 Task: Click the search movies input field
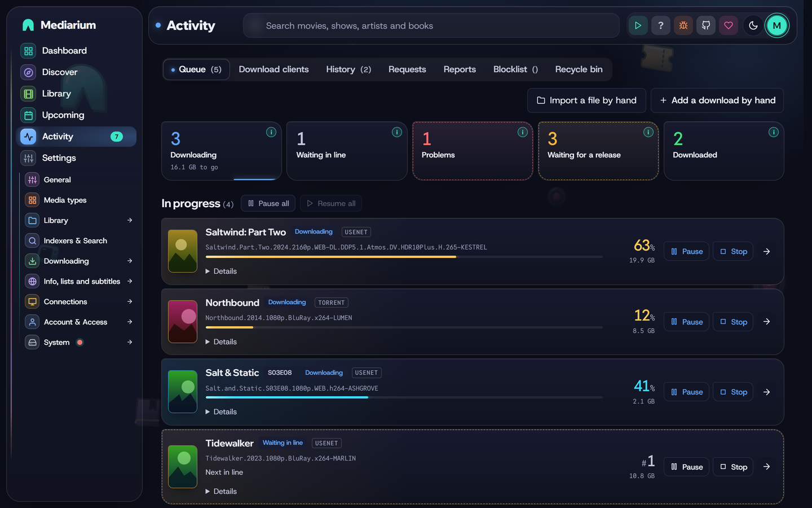(431, 26)
